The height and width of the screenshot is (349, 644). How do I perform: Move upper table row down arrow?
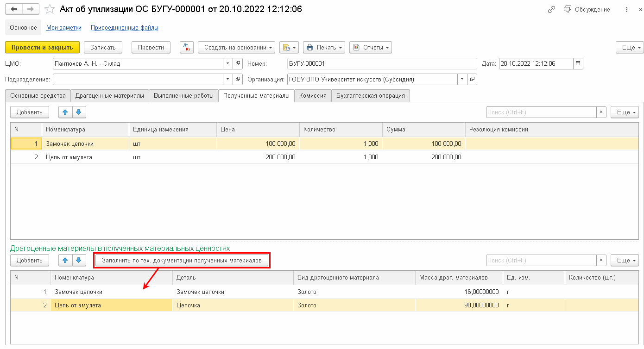[79, 112]
